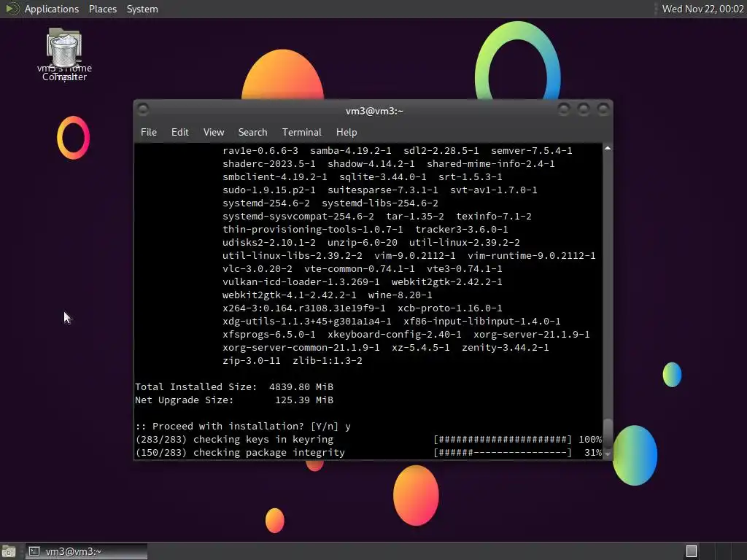747x560 pixels.
Task: Click '(283/283) checking keys in keyring' text
Action: pos(234,439)
